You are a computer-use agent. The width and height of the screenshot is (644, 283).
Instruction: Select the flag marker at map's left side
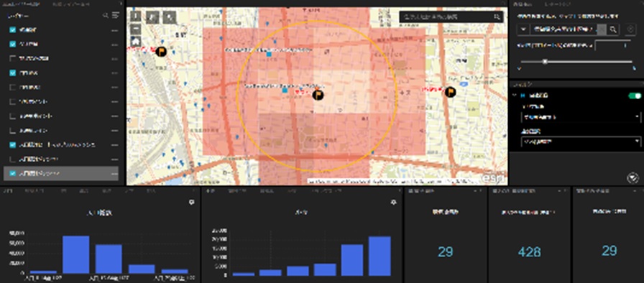(162, 52)
